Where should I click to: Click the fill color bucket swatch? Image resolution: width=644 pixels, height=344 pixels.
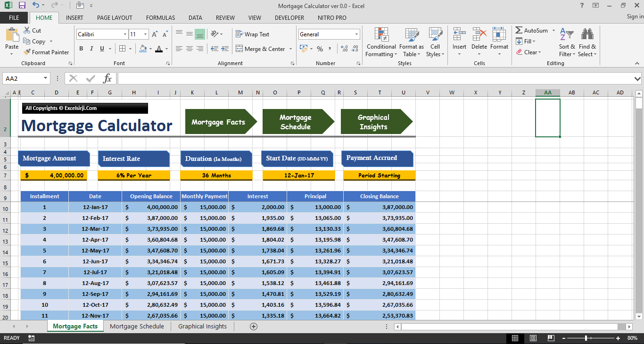(143, 49)
